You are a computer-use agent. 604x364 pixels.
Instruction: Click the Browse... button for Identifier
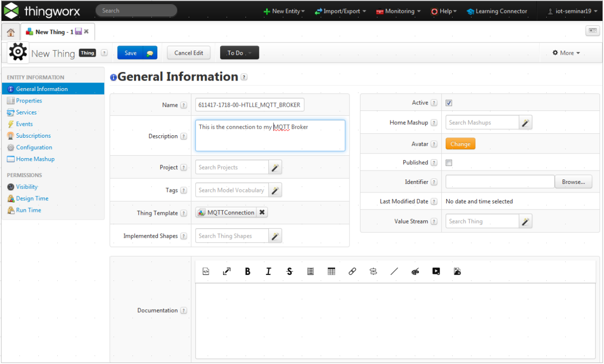[x=574, y=182]
